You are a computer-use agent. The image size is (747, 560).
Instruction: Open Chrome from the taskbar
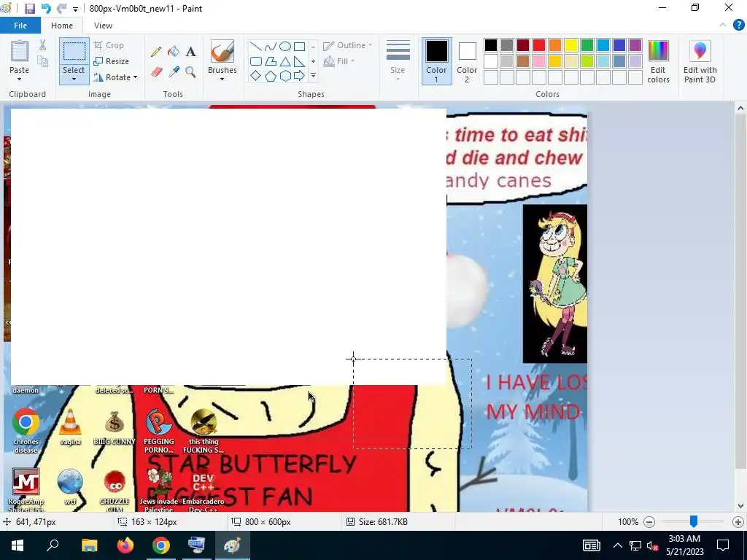[x=161, y=545]
